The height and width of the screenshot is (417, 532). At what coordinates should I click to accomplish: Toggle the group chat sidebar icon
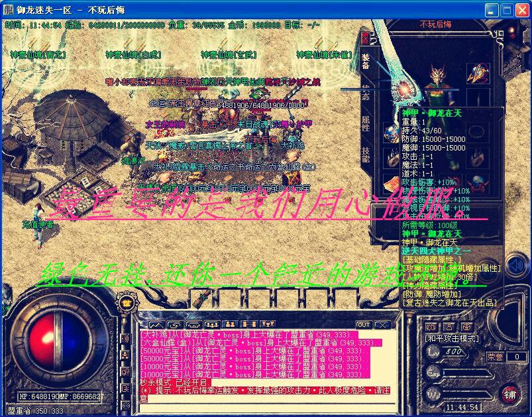[125, 355]
